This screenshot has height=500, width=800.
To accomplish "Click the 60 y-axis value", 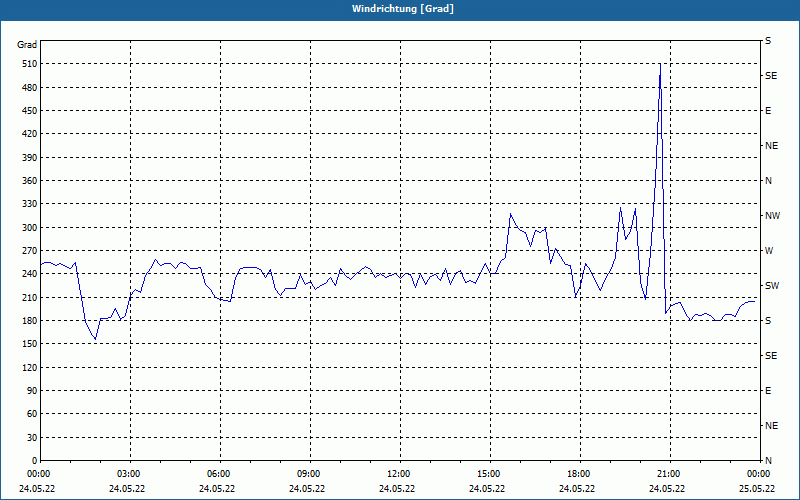I will 32,414.
